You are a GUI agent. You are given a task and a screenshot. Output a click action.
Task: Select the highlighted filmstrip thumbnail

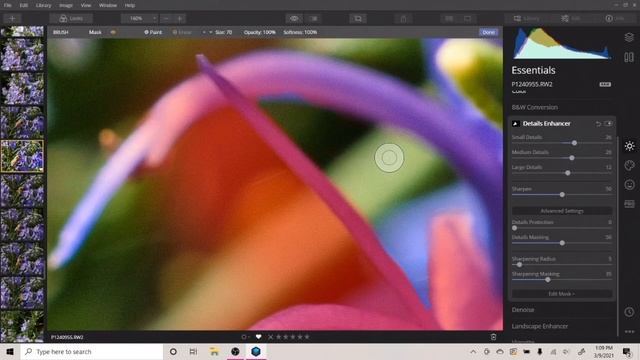pos(22,156)
